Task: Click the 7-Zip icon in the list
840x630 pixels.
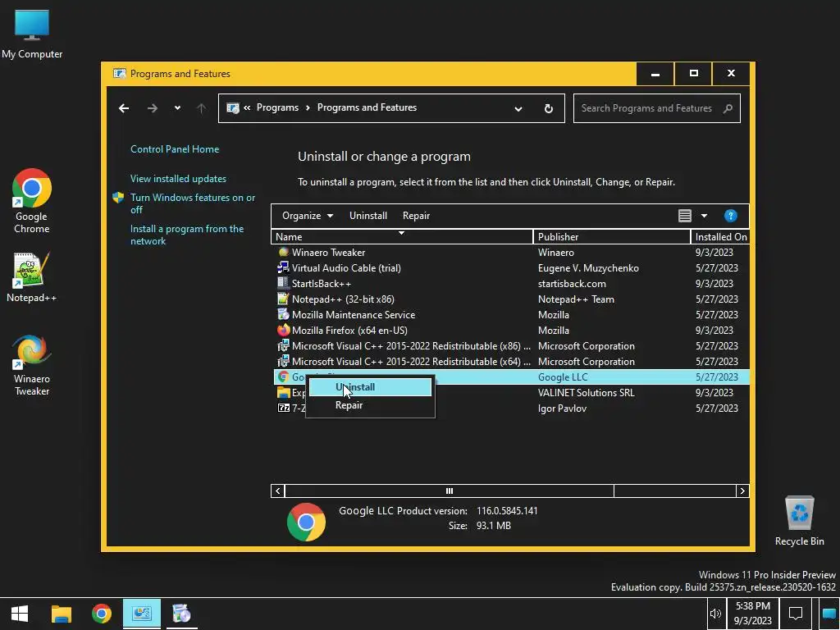Action: (x=283, y=409)
